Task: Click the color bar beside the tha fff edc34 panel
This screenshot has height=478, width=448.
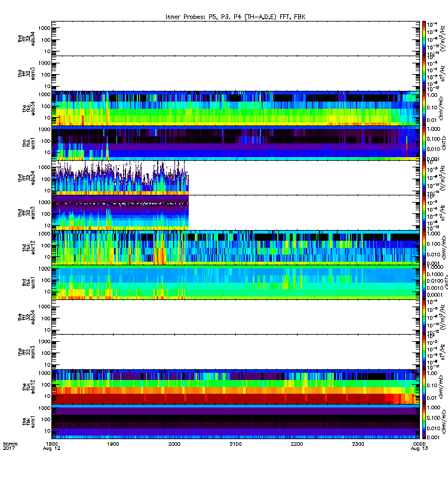Action: pyautogui.click(x=424, y=38)
